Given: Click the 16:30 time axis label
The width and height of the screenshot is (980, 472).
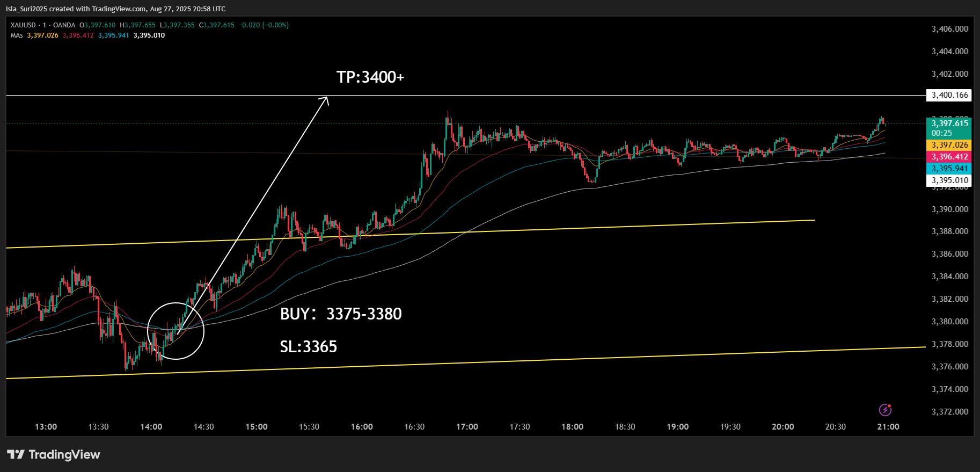Looking at the screenshot, I should (414, 427).
